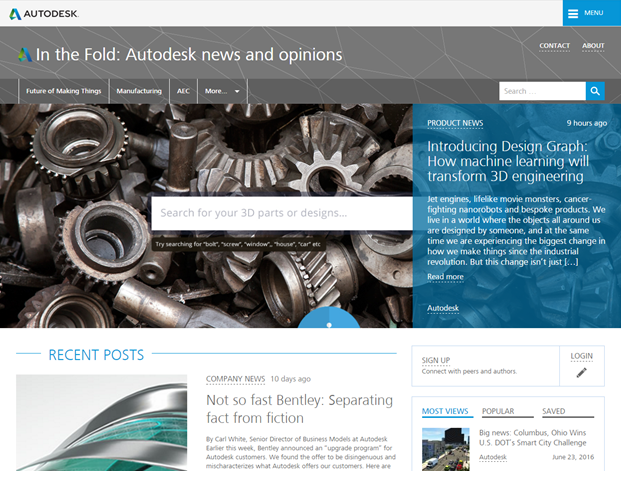Open the hamburger MENU button
Viewport: 621px width, 478px height.
[592, 13]
